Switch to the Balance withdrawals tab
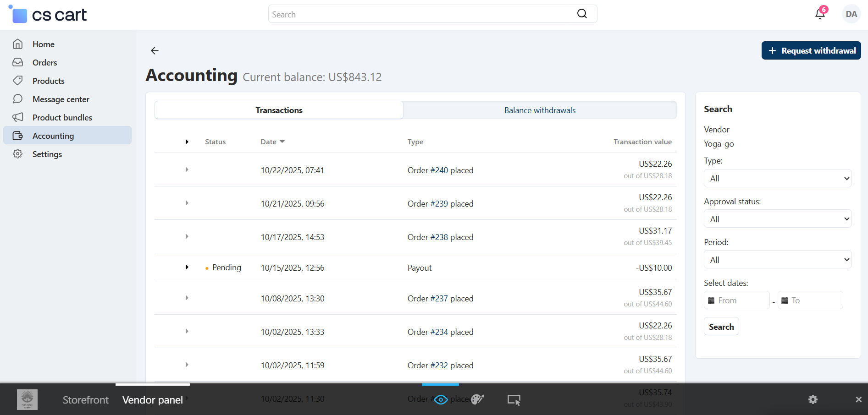Image resolution: width=868 pixels, height=415 pixels. click(x=540, y=110)
